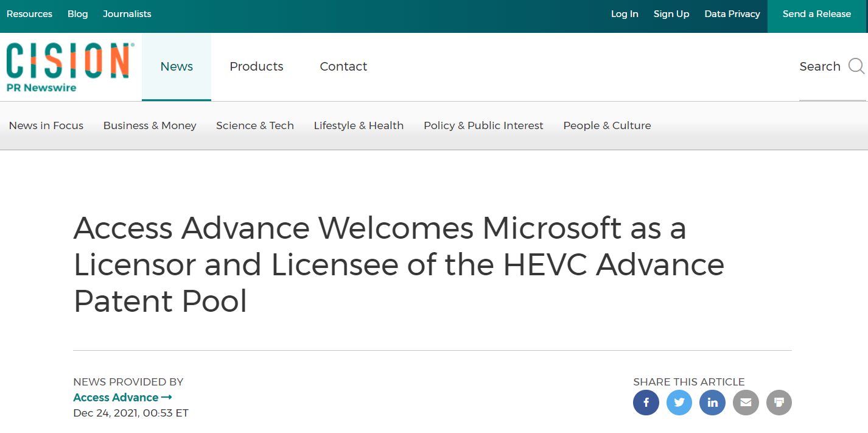Image resolution: width=868 pixels, height=433 pixels.
Task: Open People & Culture category
Action: coord(607,125)
